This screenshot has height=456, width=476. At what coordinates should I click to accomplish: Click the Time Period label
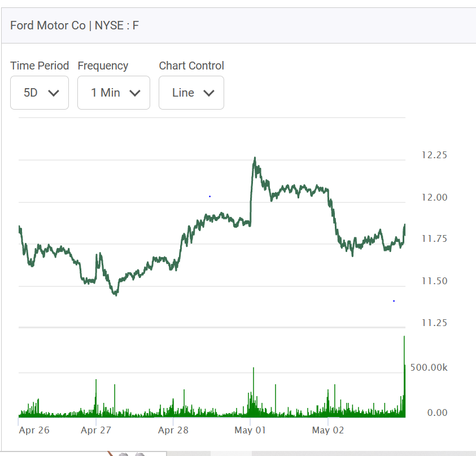pos(40,66)
